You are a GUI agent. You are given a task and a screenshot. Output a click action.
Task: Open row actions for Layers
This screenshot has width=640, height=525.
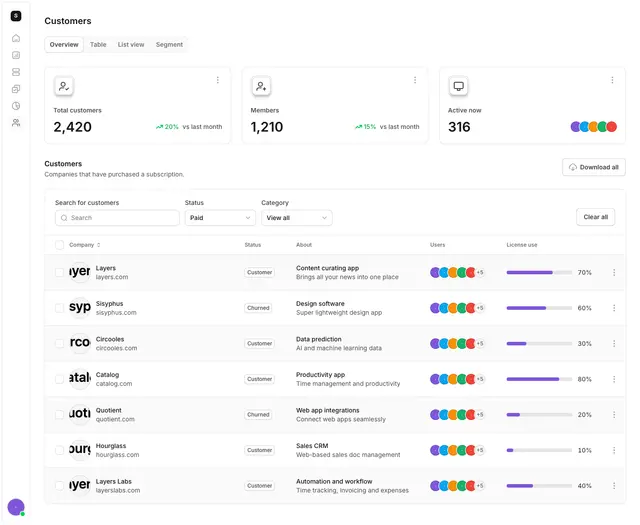(614, 272)
